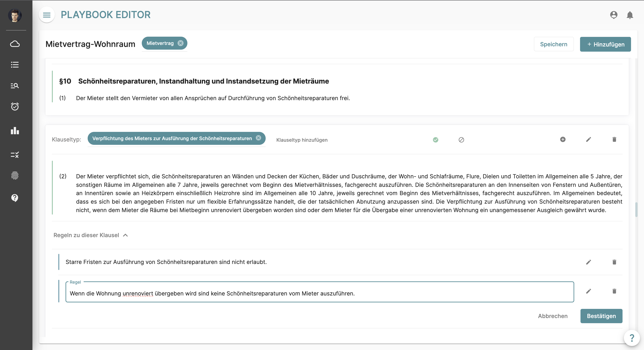Open the alarm check deadlines icon
This screenshot has width=644, height=350.
pos(15,106)
